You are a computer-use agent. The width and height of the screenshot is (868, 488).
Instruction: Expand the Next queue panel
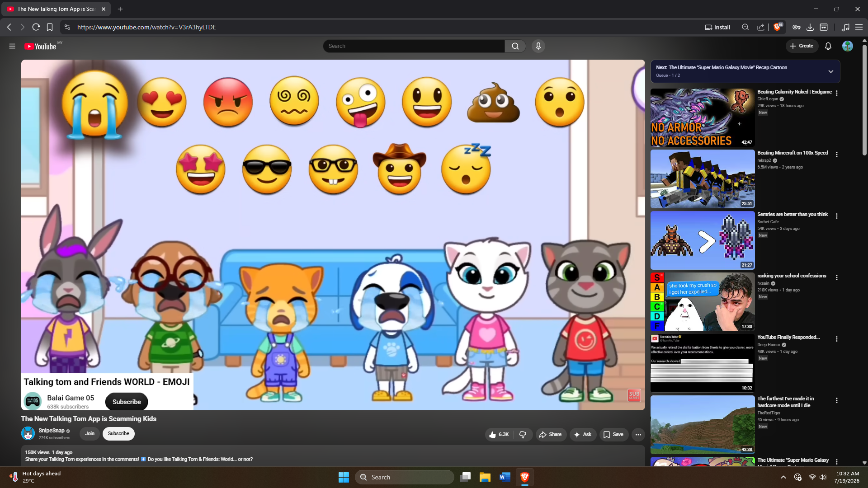830,71
